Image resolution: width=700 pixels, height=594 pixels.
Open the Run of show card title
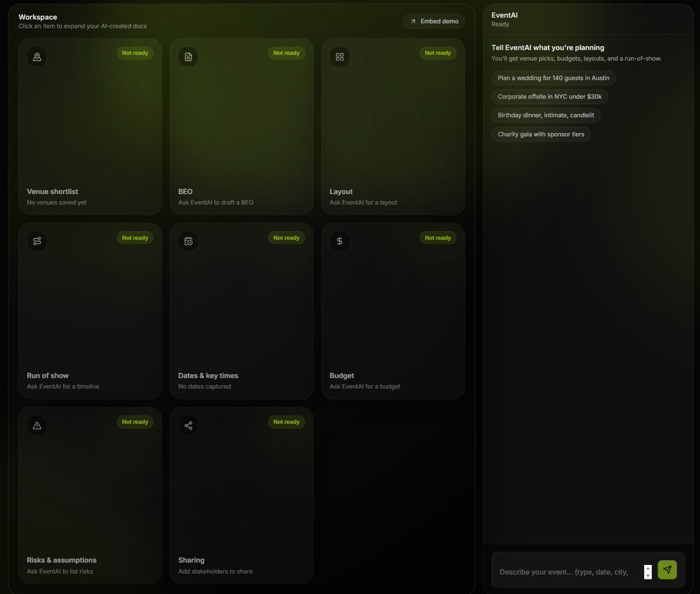(x=48, y=376)
